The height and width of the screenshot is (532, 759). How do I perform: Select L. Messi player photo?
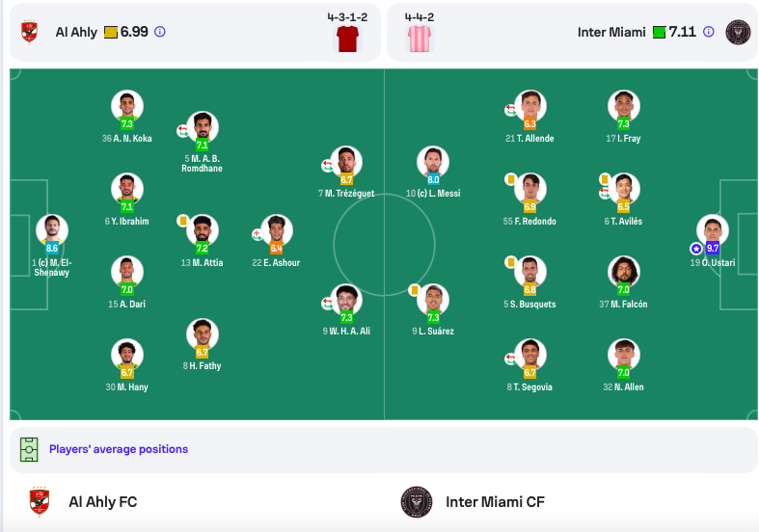(x=433, y=161)
